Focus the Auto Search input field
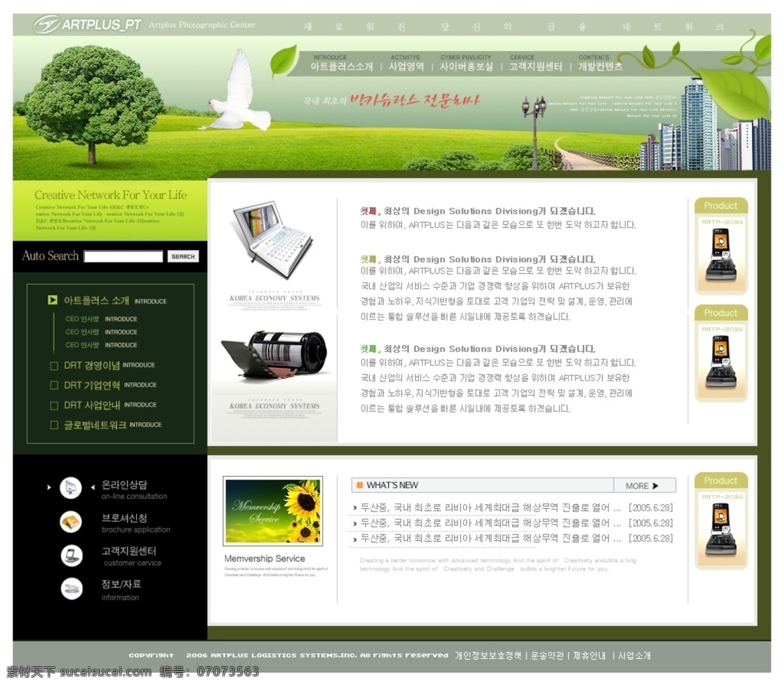The image size is (784, 687). (123, 257)
